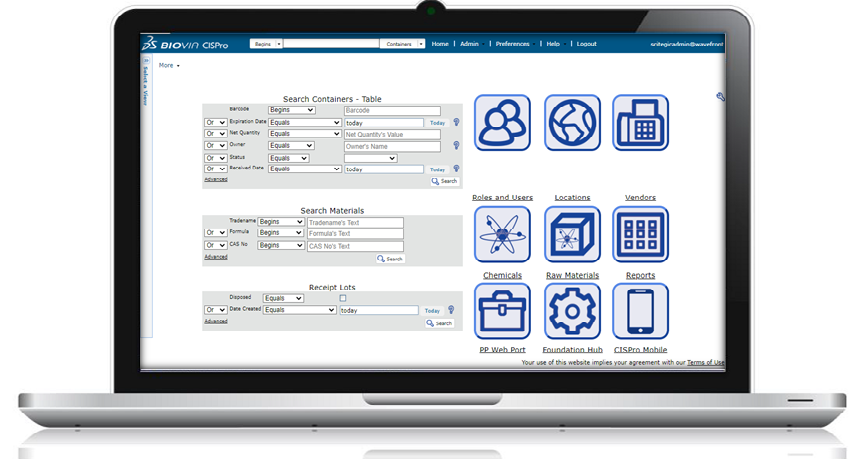
Task: Click the Admin menu item
Action: click(469, 44)
